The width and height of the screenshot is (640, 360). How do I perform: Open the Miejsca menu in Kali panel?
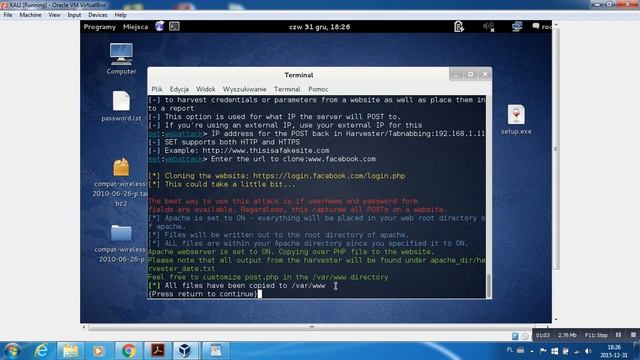click(x=136, y=27)
